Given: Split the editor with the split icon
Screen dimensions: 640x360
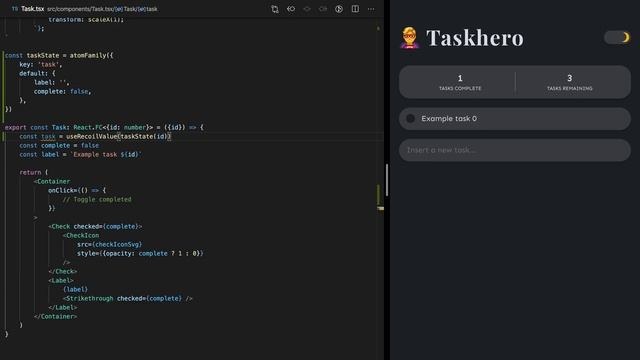Looking at the screenshot, I should pos(355,9).
